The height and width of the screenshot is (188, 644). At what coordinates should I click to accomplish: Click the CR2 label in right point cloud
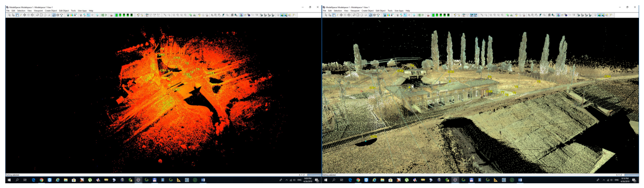pos(400,71)
